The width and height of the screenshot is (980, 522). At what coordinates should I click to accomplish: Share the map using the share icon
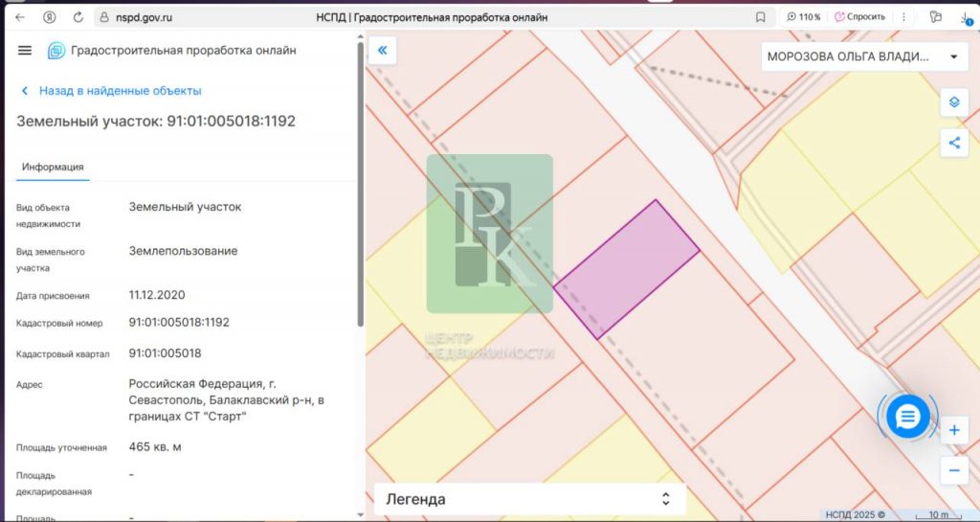pyautogui.click(x=954, y=143)
